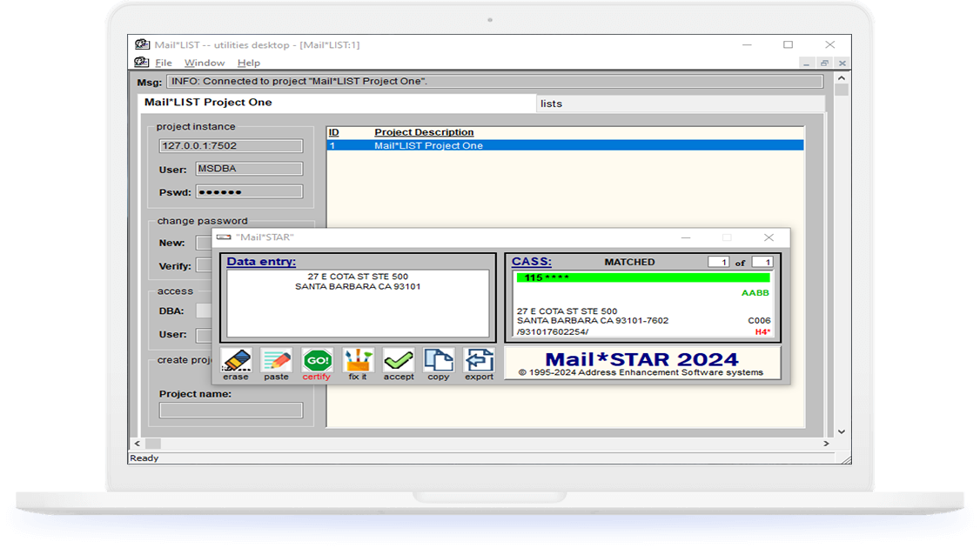This screenshot has height=548, width=980.
Task: Open the Window menu
Action: 205,63
